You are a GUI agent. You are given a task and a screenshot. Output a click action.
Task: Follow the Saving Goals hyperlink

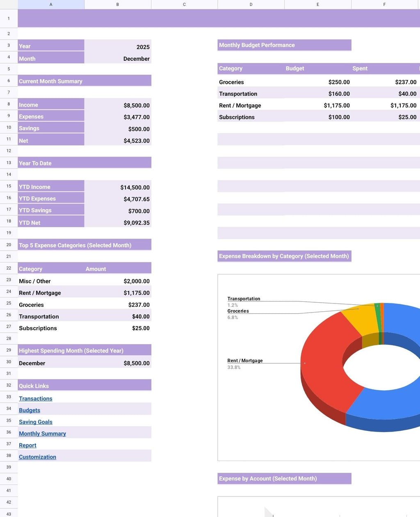35,422
